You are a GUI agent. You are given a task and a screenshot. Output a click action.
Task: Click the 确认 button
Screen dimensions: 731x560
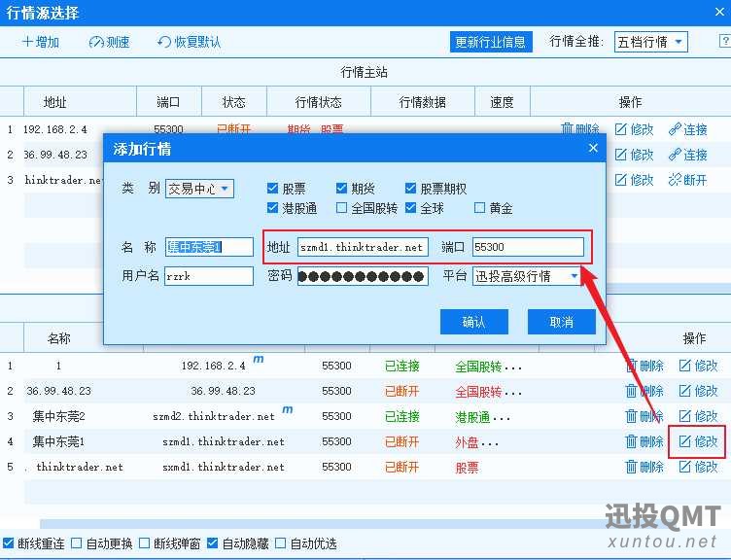tap(474, 322)
